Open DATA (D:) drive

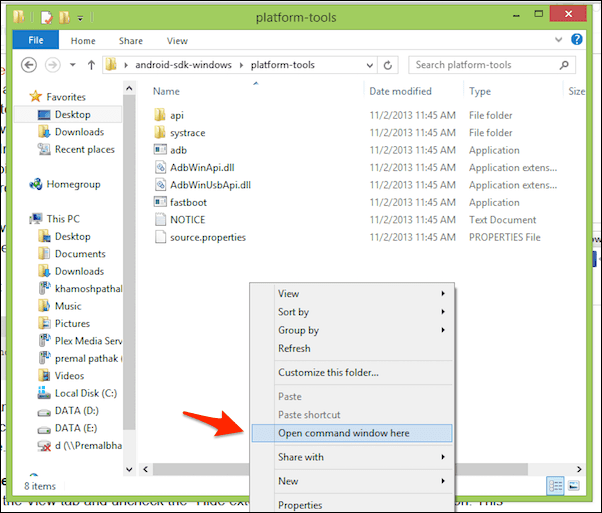coord(77,410)
